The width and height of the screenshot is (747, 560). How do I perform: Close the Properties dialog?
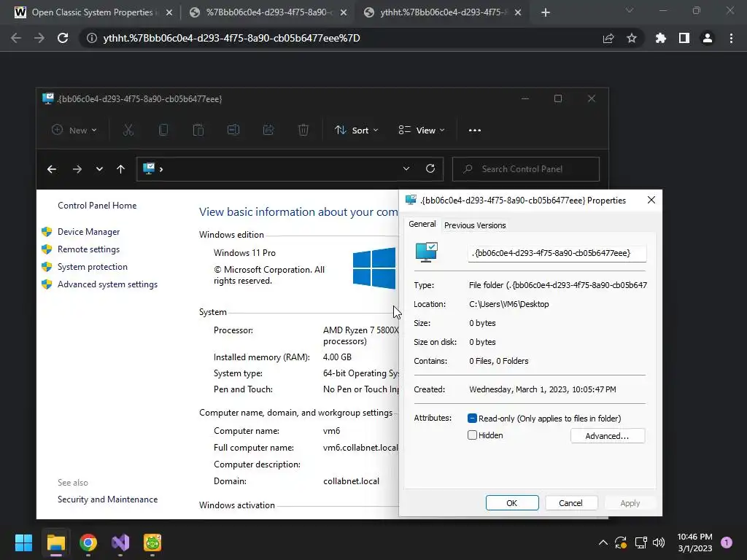pyautogui.click(x=651, y=200)
